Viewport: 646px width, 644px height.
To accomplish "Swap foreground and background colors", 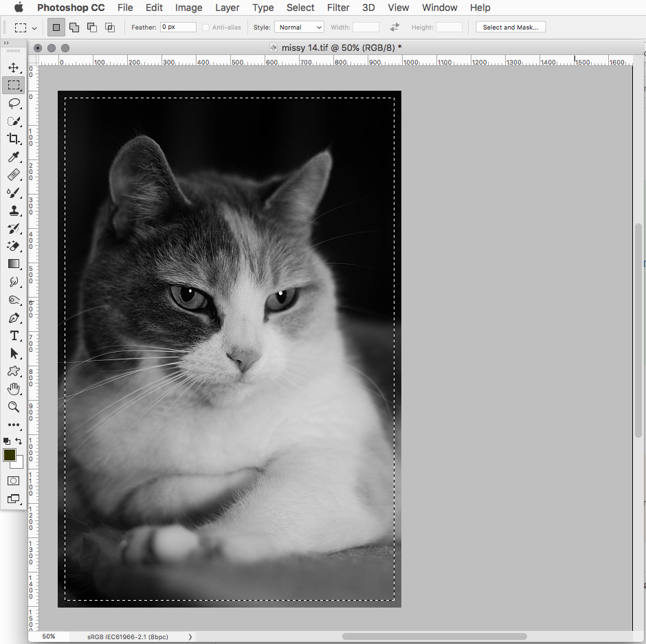I will point(19,441).
